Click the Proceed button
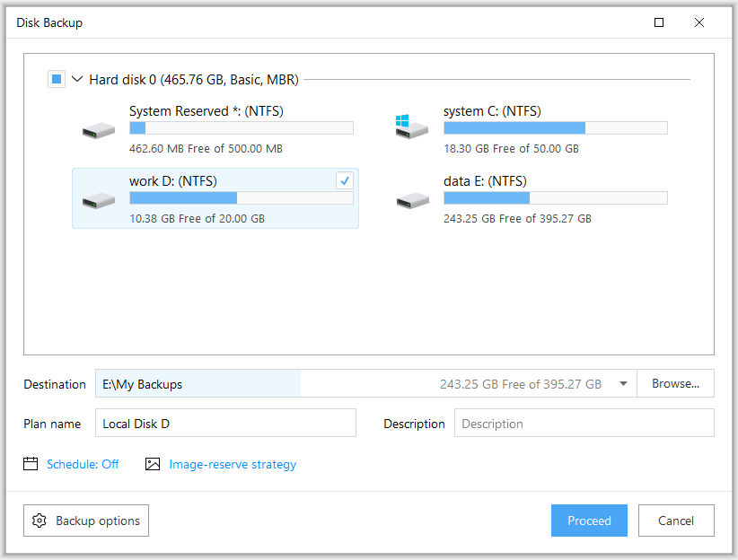This screenshot has width=738, height=560. tap(589, 521)
